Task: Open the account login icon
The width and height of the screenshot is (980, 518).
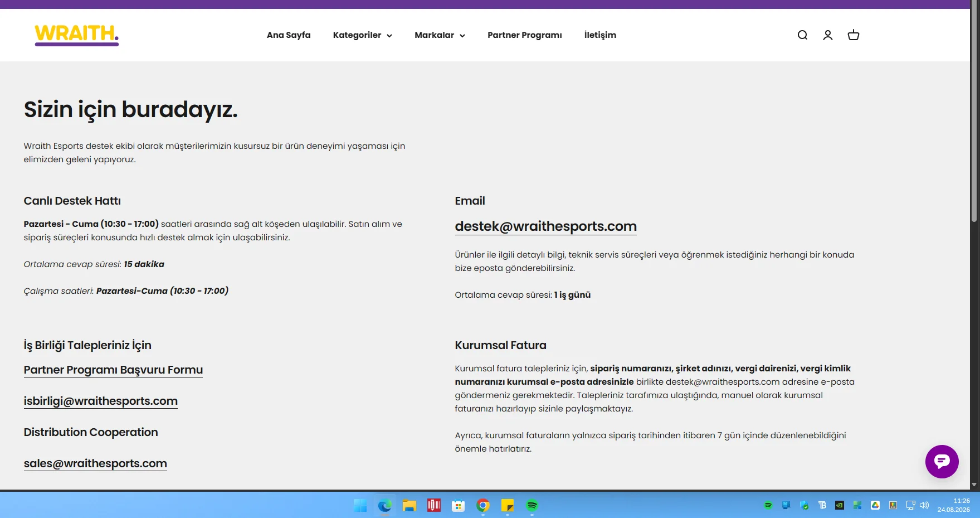Action: click(828, 35)
